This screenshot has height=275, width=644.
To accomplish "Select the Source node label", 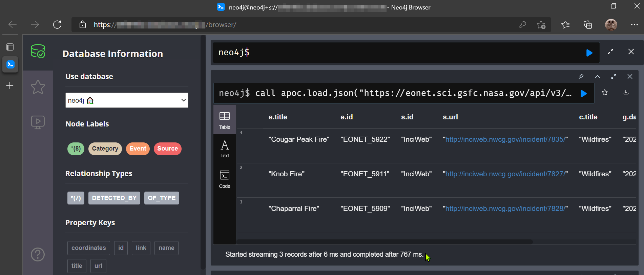I will click(167, 149).
